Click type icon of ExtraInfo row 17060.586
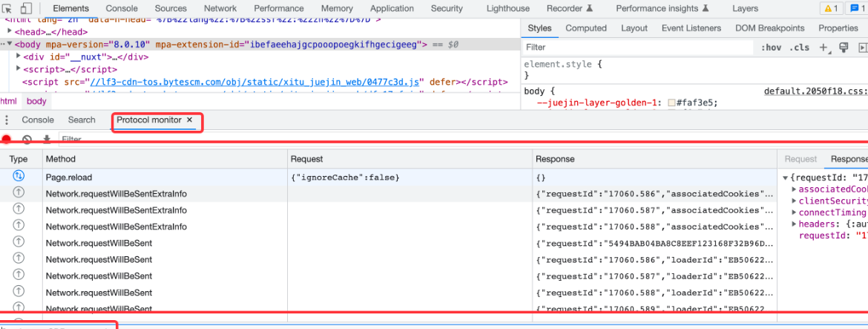Viewport: 868px width, 329px height. click(19, 193)
